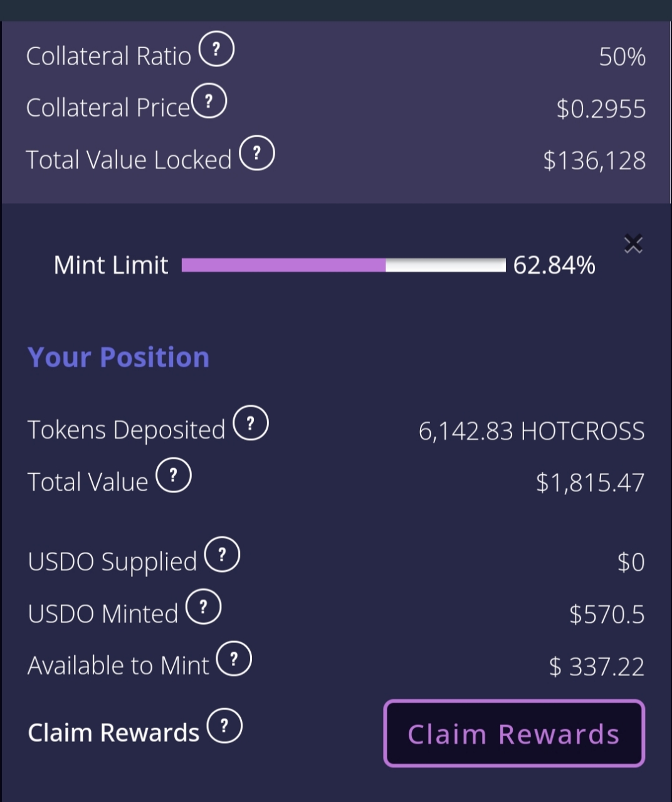The width and height of the screenshot is (672, 802).
Task: Click the $0.2955 collateral price value
Action: (601, 109)
